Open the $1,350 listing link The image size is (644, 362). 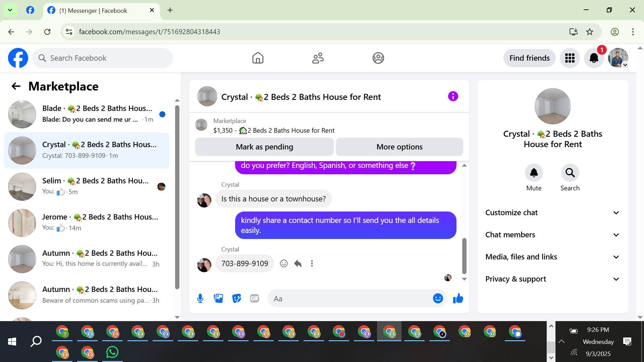274,130
